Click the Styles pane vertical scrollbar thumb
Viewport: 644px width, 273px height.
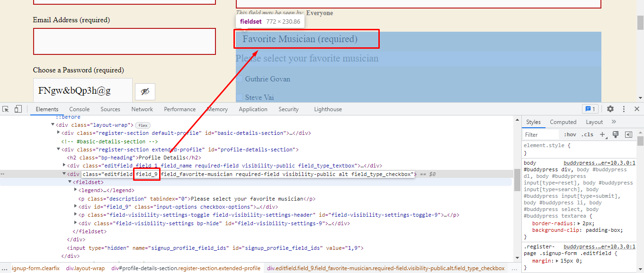coord(640,141)
